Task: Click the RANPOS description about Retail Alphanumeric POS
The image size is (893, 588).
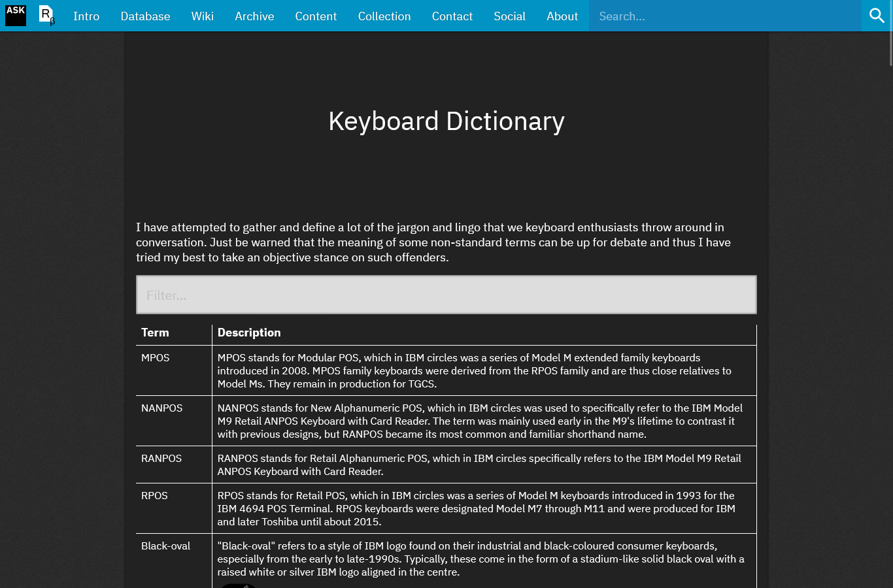Action: pyautogui.click(x=484, y=465)
